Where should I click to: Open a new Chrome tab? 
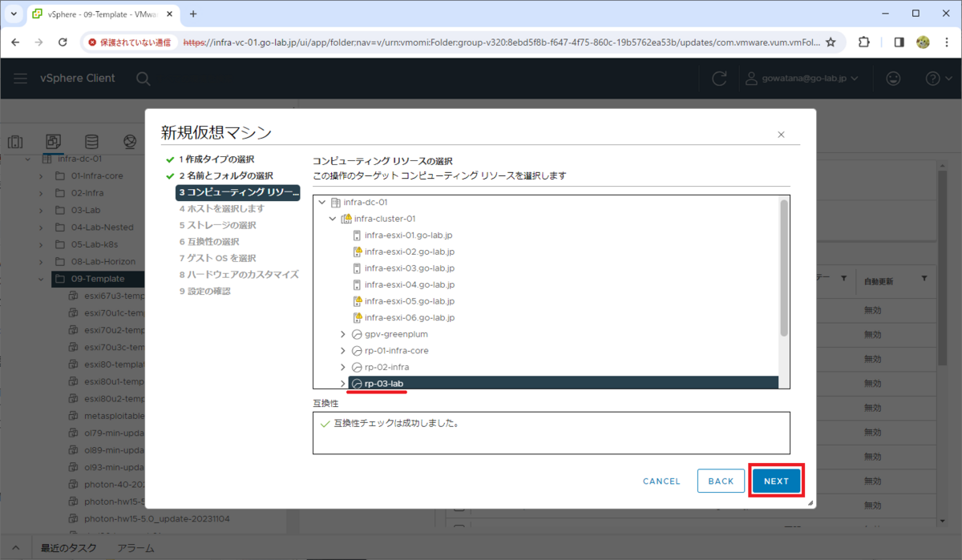pyautogui.click(x=193, y=14)
